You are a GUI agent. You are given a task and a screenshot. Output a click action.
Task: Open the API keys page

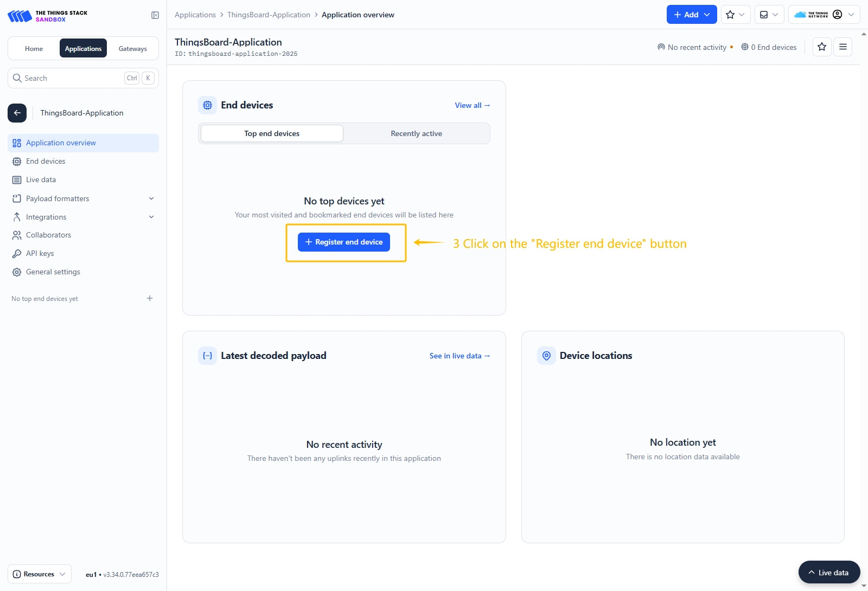point(40,253)
